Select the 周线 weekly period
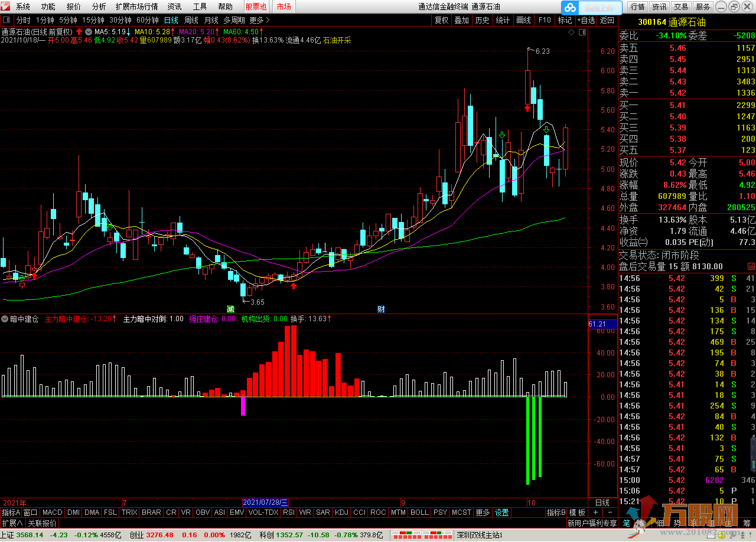The image size is (756, 542). 191,20
